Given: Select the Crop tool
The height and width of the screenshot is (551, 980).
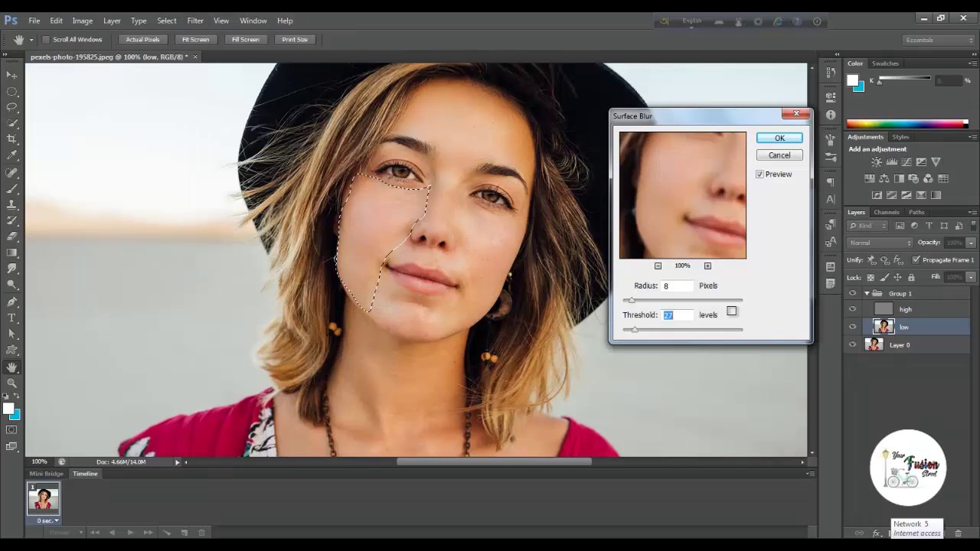Looking at the screenshot, I should click(12, 139).
